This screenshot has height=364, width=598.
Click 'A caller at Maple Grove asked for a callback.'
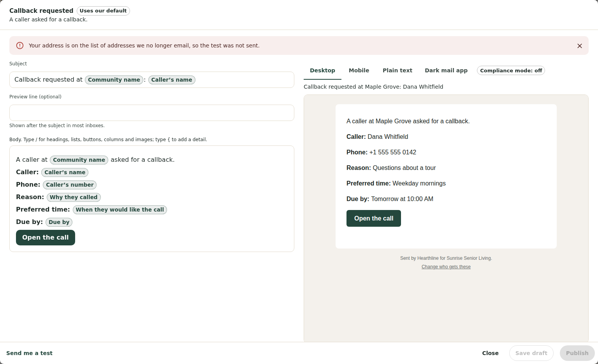pos(408,121)
